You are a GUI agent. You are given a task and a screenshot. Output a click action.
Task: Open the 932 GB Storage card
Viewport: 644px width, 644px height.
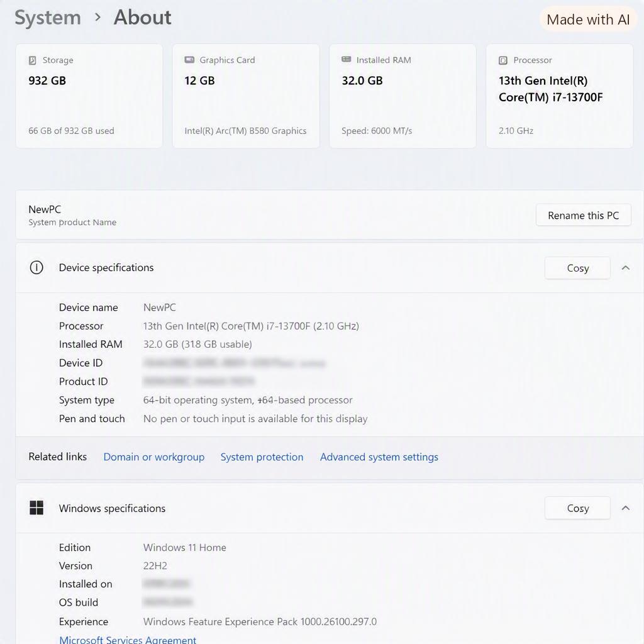tap(89, 96)
